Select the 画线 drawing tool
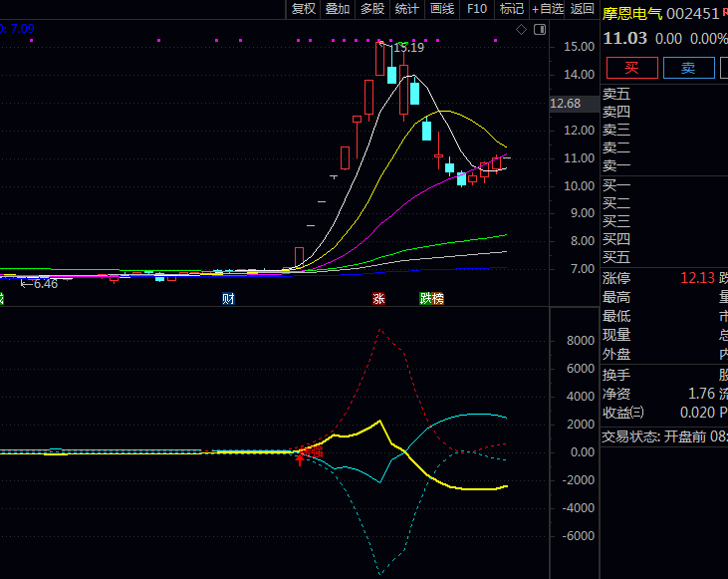The image size is (728, 579). [442, 9]
